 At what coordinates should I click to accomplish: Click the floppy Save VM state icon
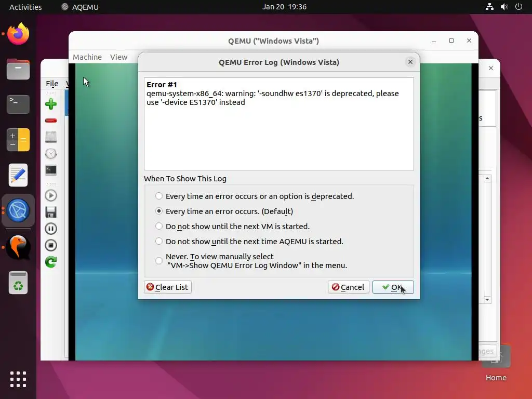coord(51,212)
